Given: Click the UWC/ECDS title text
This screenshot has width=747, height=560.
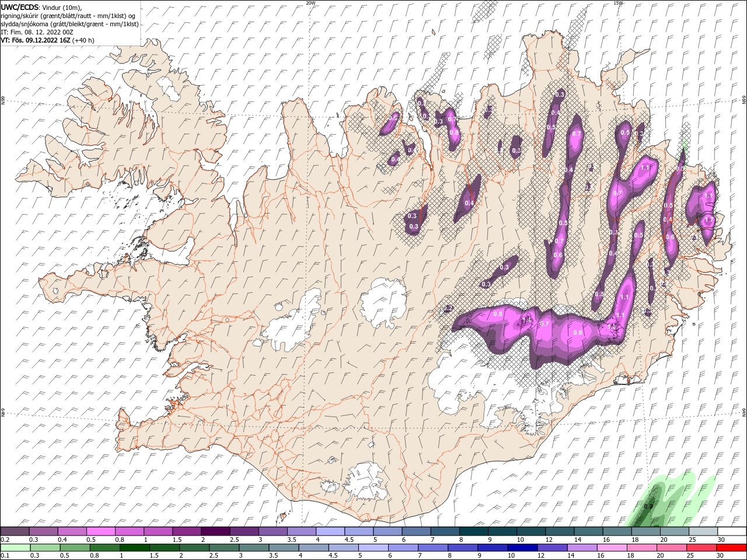Looking at the screenshot, I should pyautogui.click(x=20, y=7).
